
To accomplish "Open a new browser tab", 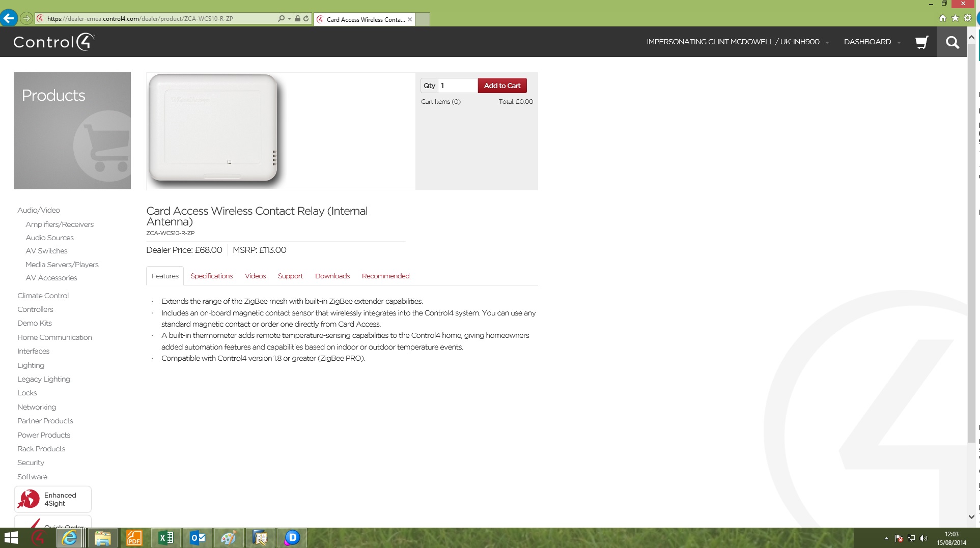I will coord(423,19).
